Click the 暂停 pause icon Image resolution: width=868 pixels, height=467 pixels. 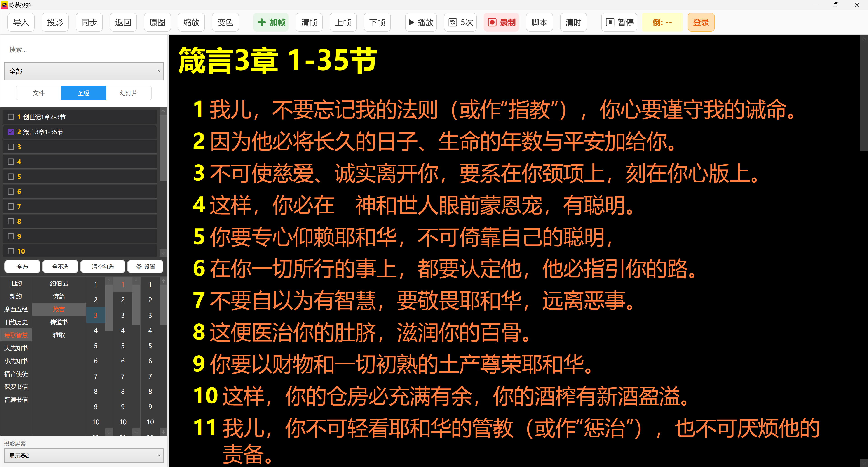tap(610, 22)
